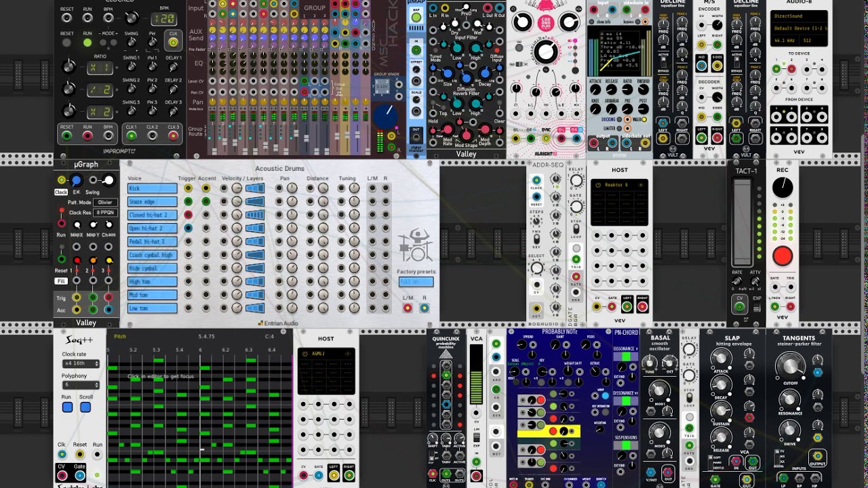Click the RATE knob on TACT-1
Screen dimensions: 868x488
click(x=737, y=281)
